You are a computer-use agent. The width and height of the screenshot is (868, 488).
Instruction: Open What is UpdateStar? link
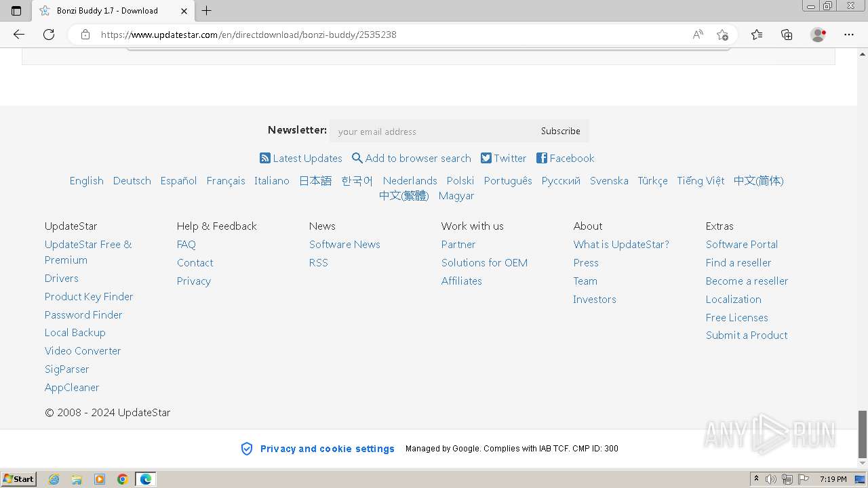pyautogui.click(x=621, y=244)
